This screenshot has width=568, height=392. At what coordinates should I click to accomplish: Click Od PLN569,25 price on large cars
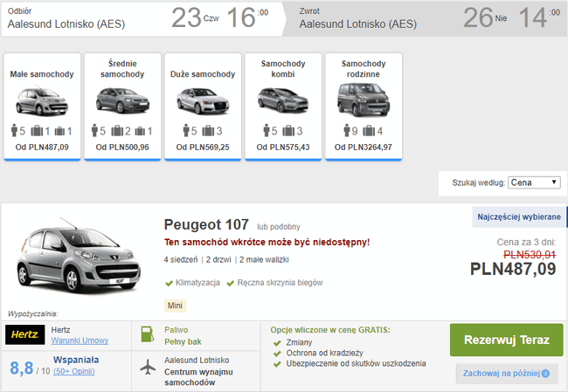tap(203, 148)
